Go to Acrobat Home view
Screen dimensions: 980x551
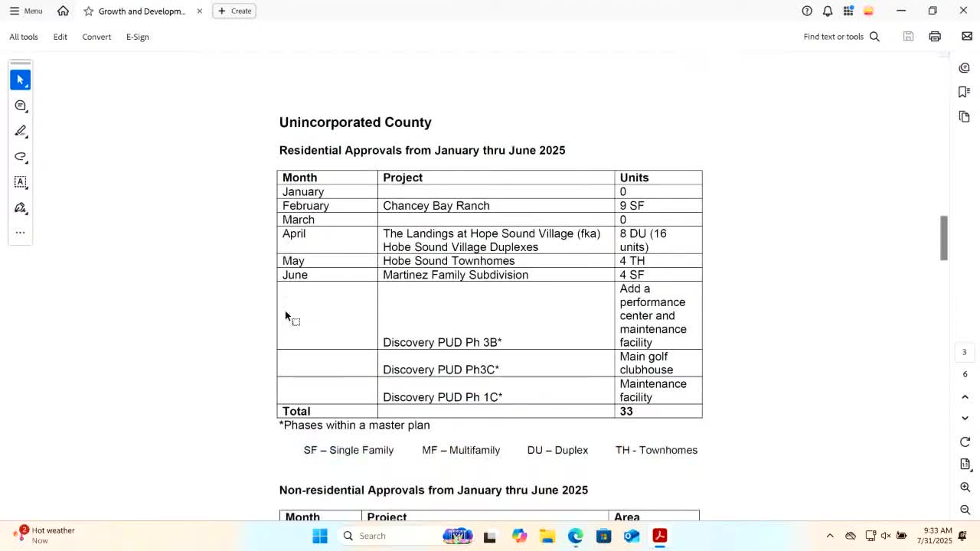63,11
